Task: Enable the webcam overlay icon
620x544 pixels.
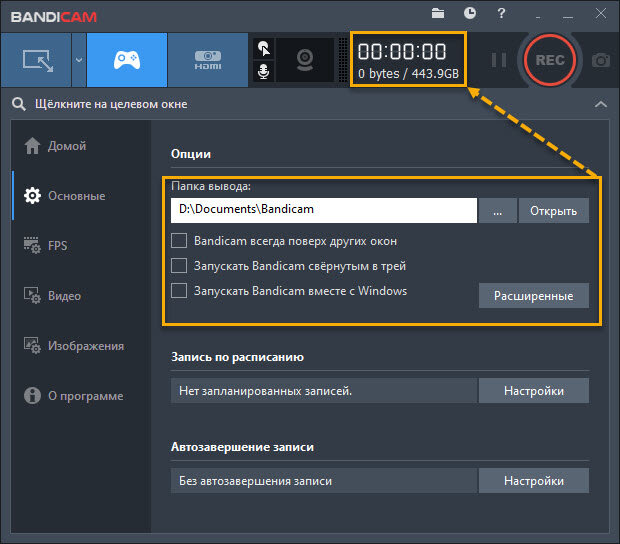Action: 305,60
